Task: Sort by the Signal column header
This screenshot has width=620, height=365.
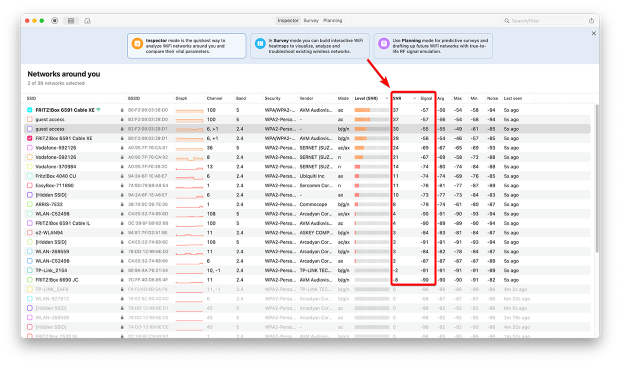Action: [x=426, y=98]
